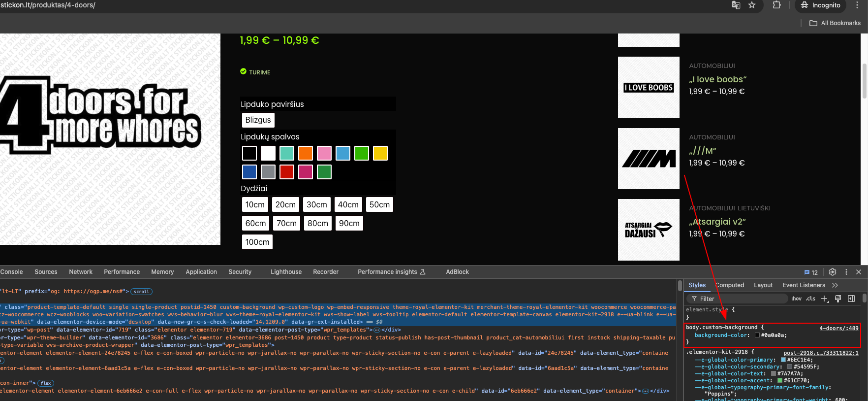Click the I LOVE BOOBS product thumbnail
868x401 pixels.
pyautogui.click(x=649, y=88)
